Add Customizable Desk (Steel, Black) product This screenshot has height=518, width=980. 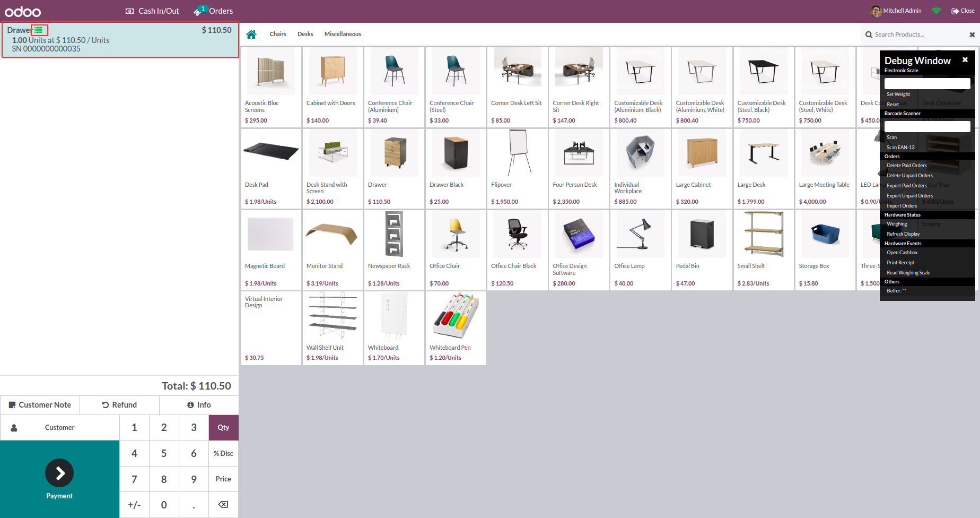[x=763, y=87]
